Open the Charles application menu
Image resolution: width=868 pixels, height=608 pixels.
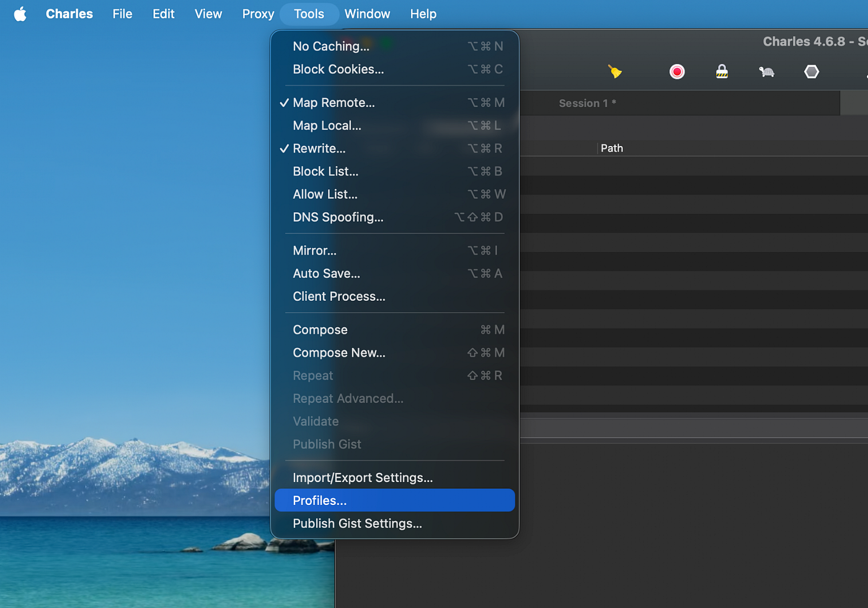pyautogui.click(x=69, y=14)
